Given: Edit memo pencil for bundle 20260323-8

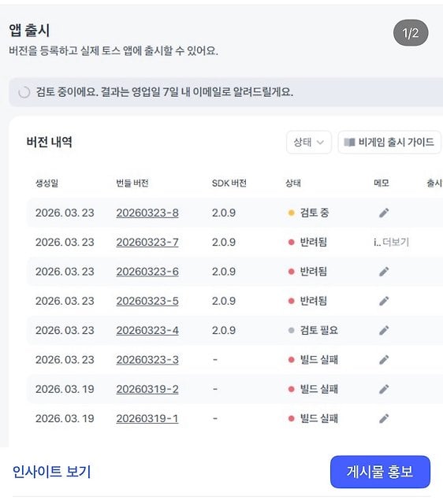Looking at the screenshot, I should point(384,213).
